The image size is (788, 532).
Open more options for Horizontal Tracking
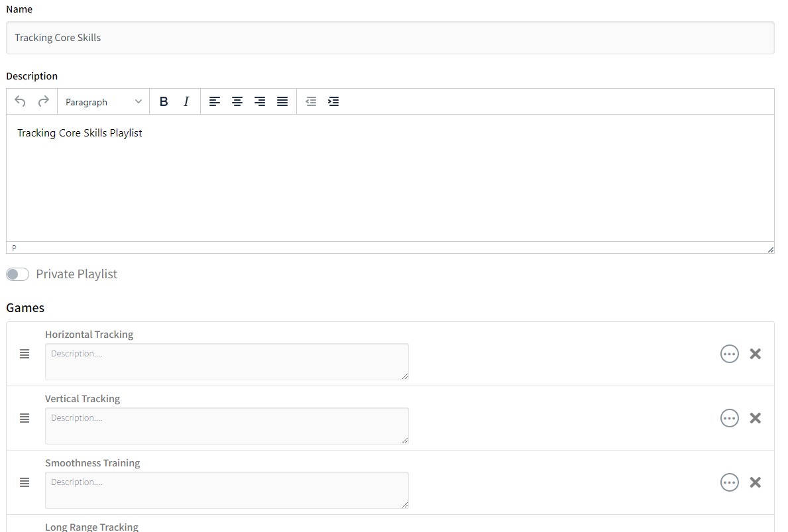[x=729, y=354]
